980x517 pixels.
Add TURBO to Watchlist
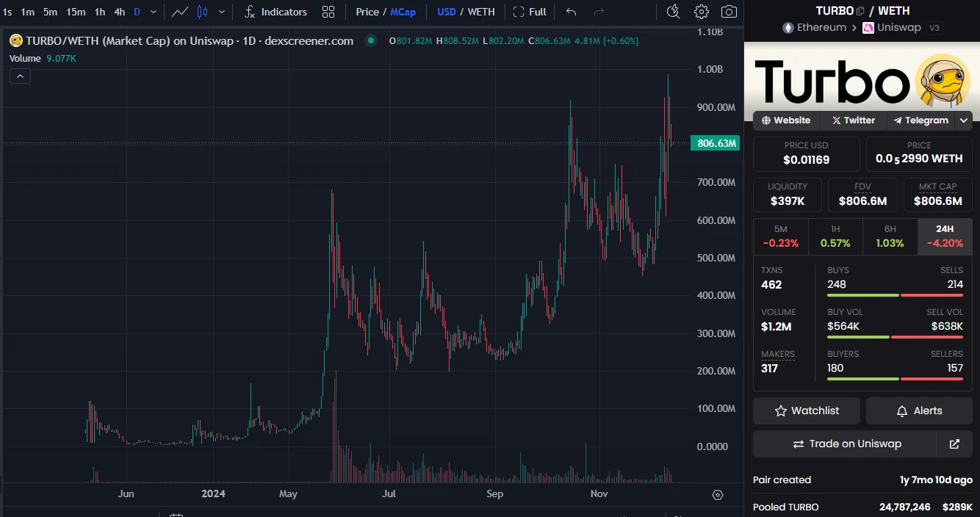(x=806, y=411)
